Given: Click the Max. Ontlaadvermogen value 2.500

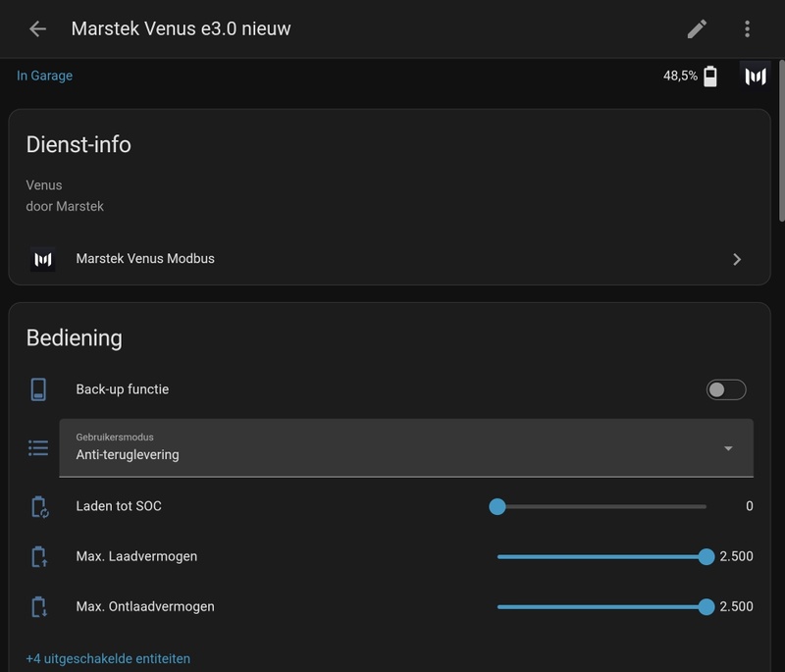Looking at the screenshot, I should (x=737, y=606).
